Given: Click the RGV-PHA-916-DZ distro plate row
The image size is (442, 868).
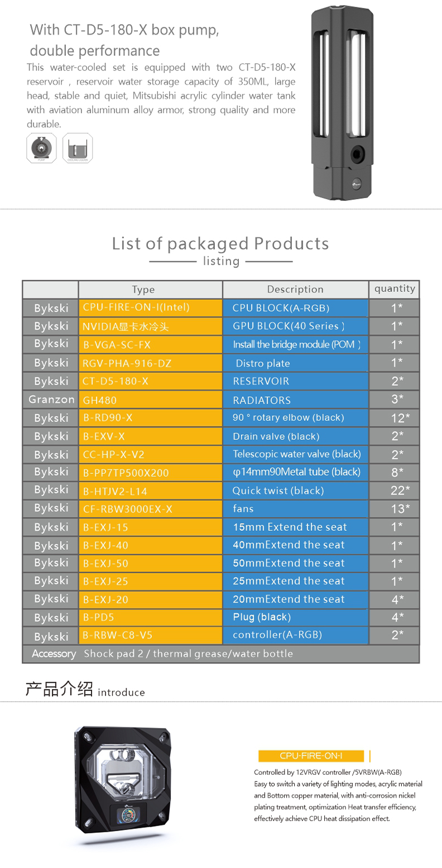Looking at the screenshot, I should click(x=221, y=363).
